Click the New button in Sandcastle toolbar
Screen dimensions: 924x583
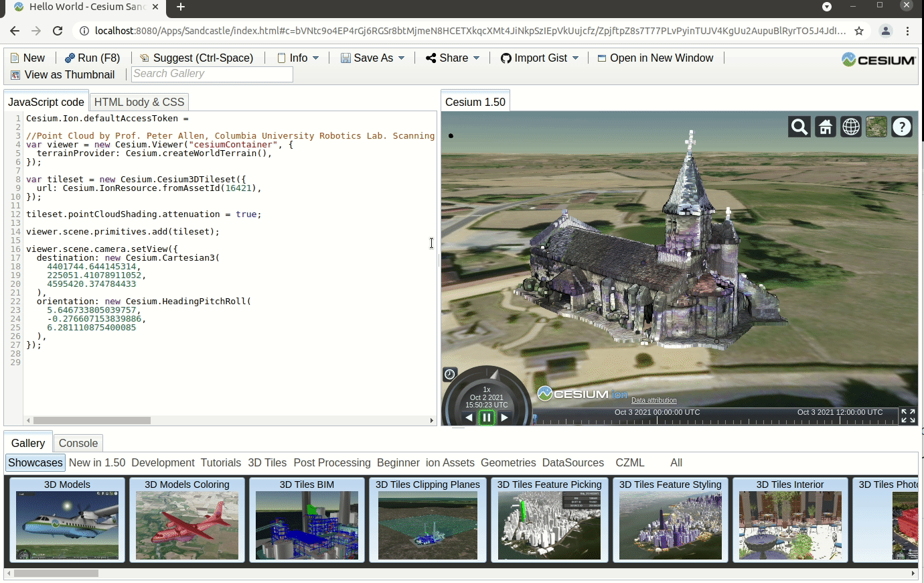point(27,58)
